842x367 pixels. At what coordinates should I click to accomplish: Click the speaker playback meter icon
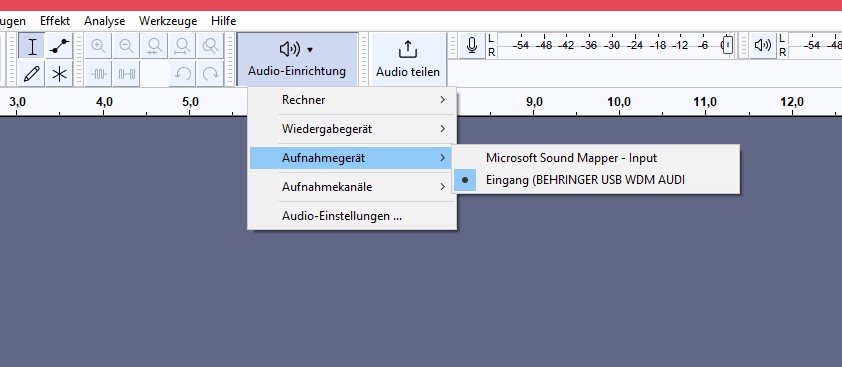pyautogui.click(x=763, y=45)
